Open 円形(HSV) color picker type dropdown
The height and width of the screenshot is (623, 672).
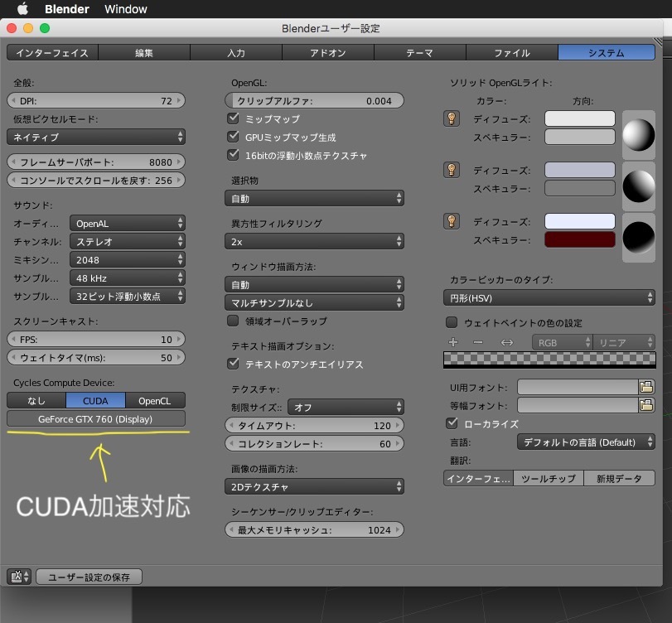coord(549,297)
